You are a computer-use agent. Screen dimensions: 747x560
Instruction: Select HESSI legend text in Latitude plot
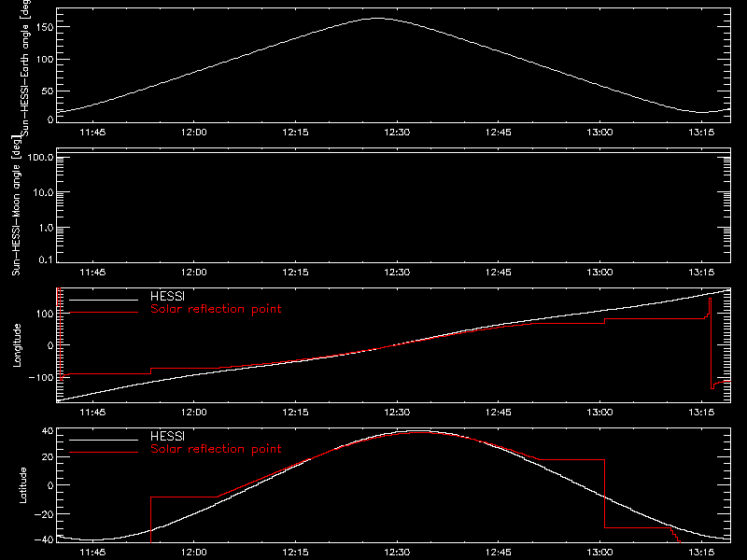click(x=167, y=436)
